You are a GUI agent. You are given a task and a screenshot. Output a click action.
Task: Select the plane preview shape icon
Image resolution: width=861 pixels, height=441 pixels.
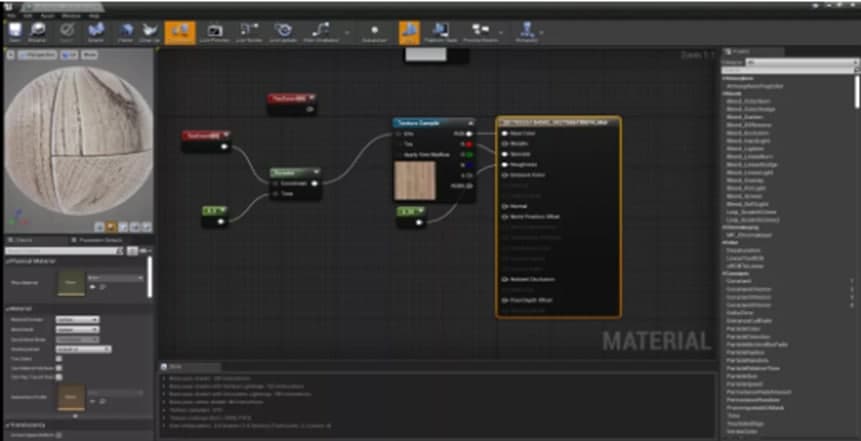click(124, 226)
